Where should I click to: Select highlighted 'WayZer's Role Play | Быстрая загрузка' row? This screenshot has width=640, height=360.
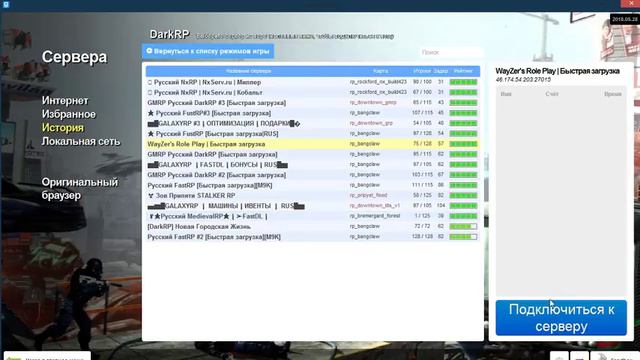pyautogui.click(x=313, y=144)
